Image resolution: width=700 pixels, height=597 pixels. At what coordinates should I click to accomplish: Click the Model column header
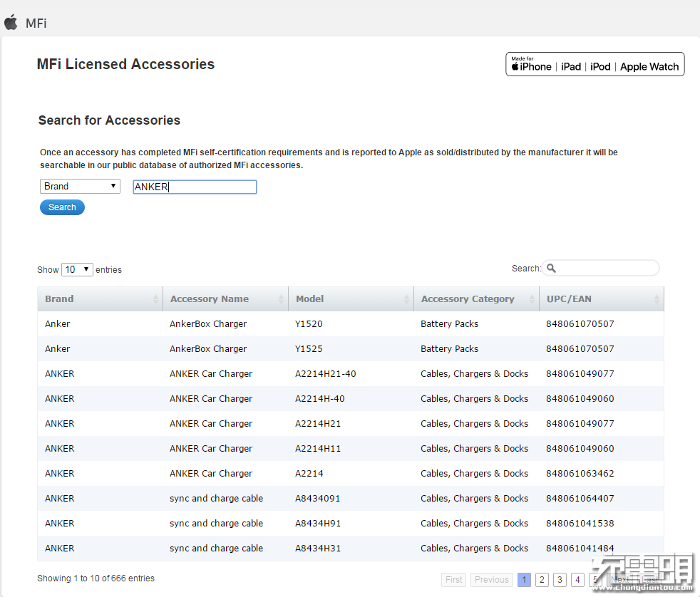point(351,299)
